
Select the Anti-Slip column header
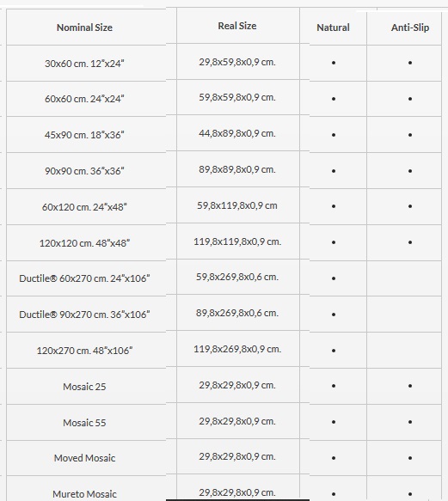click(x=410, y=27)
